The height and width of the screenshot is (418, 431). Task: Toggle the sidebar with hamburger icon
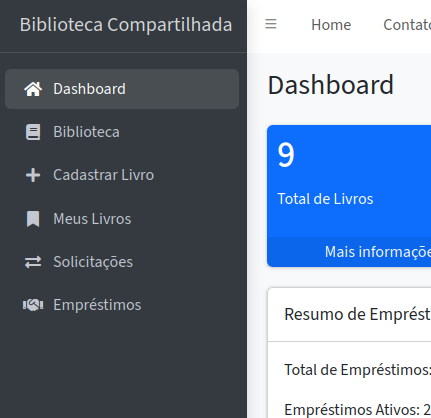pyautogui.click(x=271, y=24)
